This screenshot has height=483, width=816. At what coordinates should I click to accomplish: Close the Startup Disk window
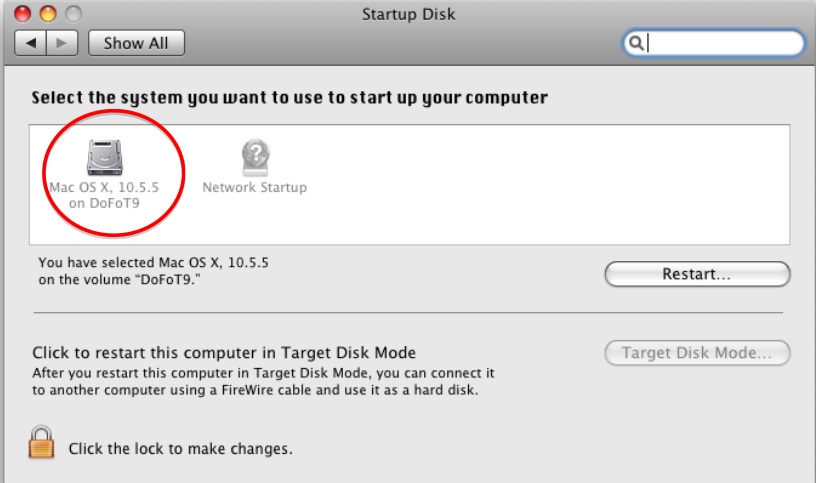(x=22, y=14)
